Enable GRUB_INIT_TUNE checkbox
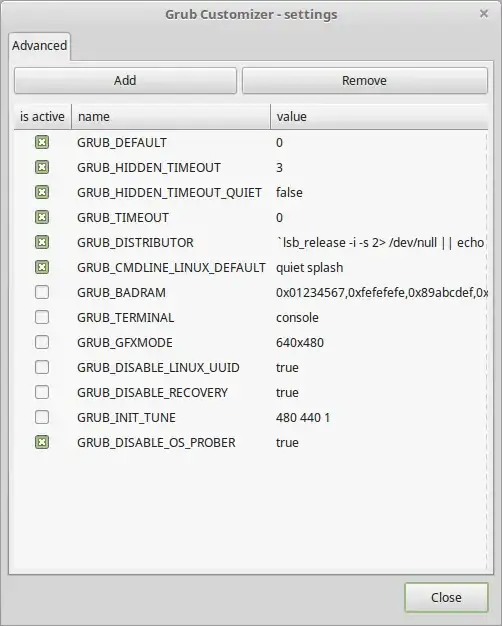The height and width of the screenshot is (626, 502). [x=42, y=417]
